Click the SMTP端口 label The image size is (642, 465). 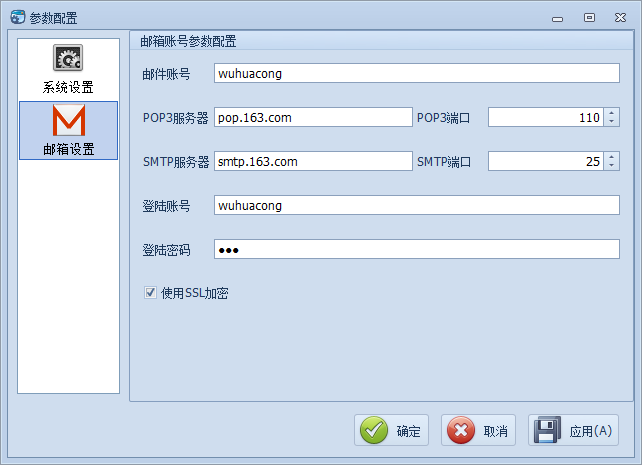[444, 162]
